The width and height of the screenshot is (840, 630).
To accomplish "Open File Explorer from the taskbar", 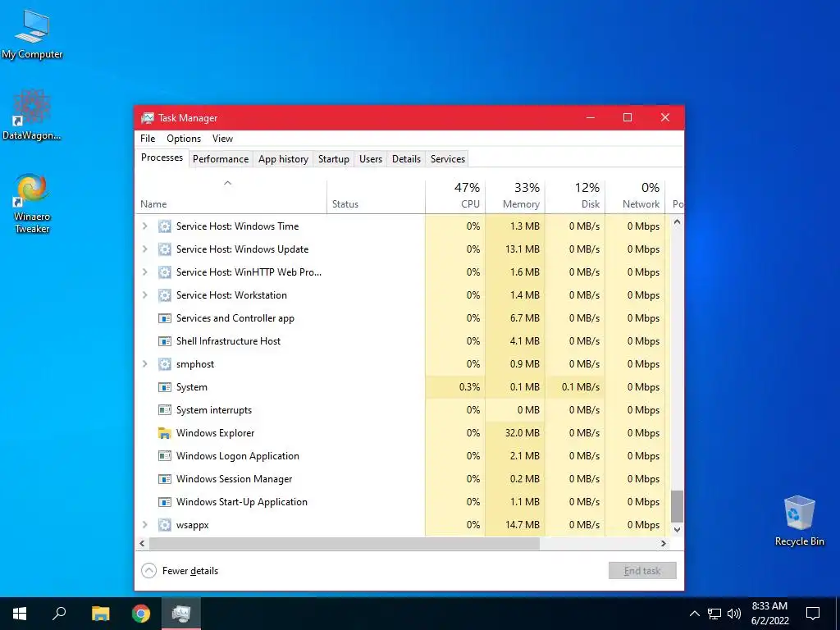I will pos(100,614).
